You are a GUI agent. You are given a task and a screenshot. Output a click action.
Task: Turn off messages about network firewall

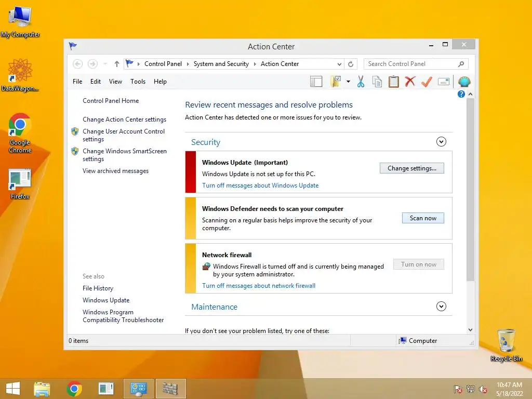[x=259, y=286]
